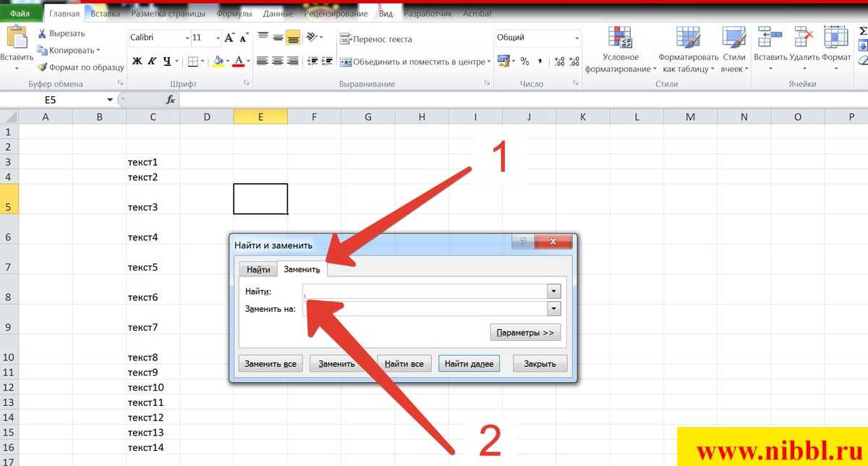
Task: Click the Найти далее button
Action: pyautogui.click(x=469, y=363)
